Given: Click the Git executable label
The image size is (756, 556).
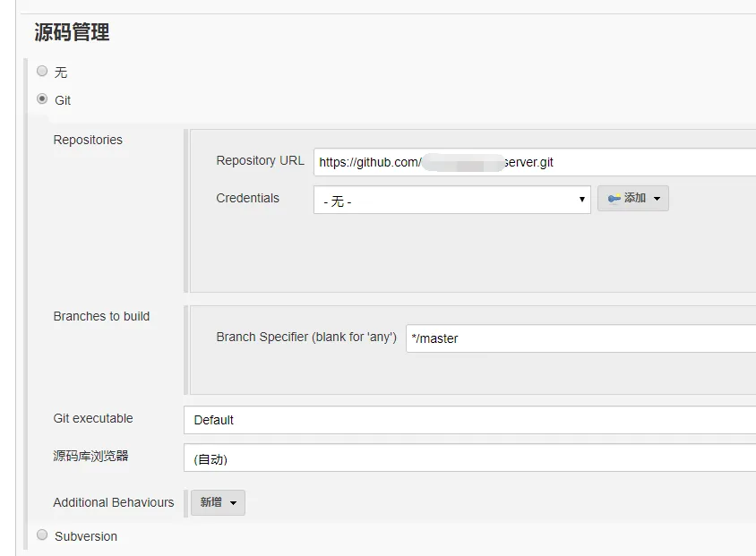Looking at the screenshot, I should pos(93,418).
